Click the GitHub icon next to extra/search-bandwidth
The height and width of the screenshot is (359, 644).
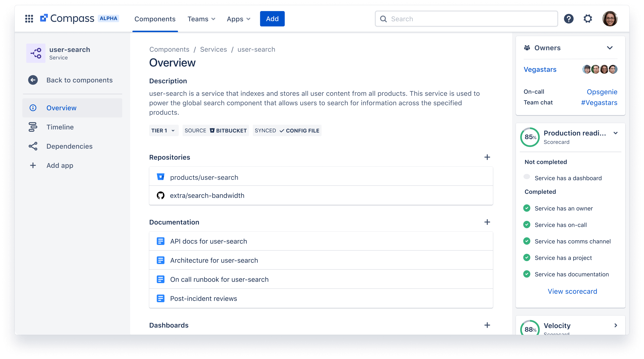161,195
